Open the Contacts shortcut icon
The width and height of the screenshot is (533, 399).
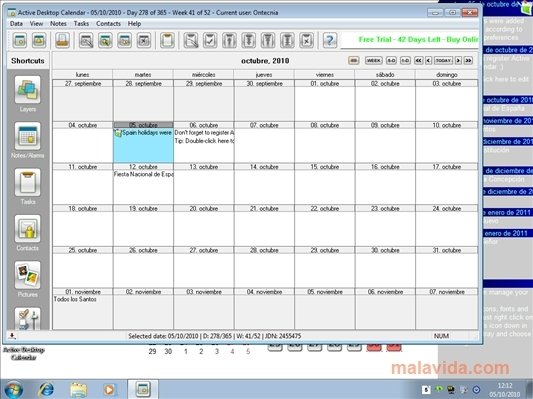[x=28, y=229]
